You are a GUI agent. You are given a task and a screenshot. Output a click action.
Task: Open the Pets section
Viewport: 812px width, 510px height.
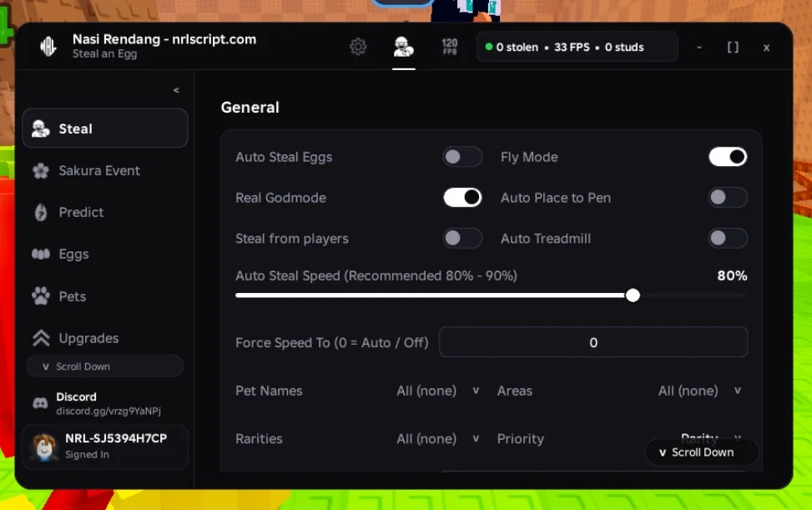coord(105,296)
